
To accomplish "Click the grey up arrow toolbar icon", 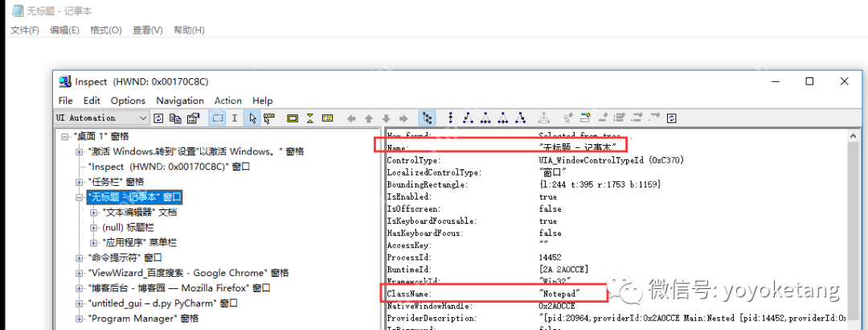I will pyautogui.click(x=368, y=118).
